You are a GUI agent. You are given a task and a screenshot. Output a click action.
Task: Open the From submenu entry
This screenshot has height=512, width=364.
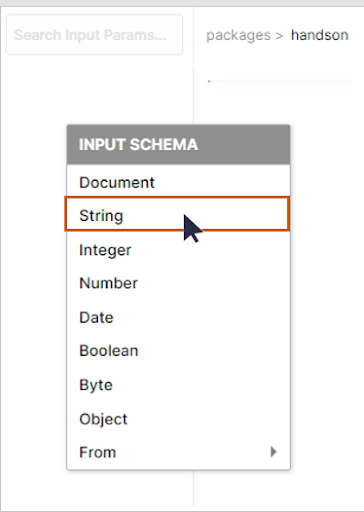tap(178, 452)
